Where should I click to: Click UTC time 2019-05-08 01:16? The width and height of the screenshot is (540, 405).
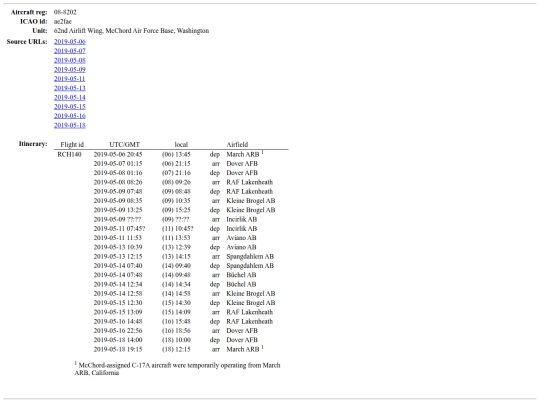pyautogui.click(x=118, y=173)
